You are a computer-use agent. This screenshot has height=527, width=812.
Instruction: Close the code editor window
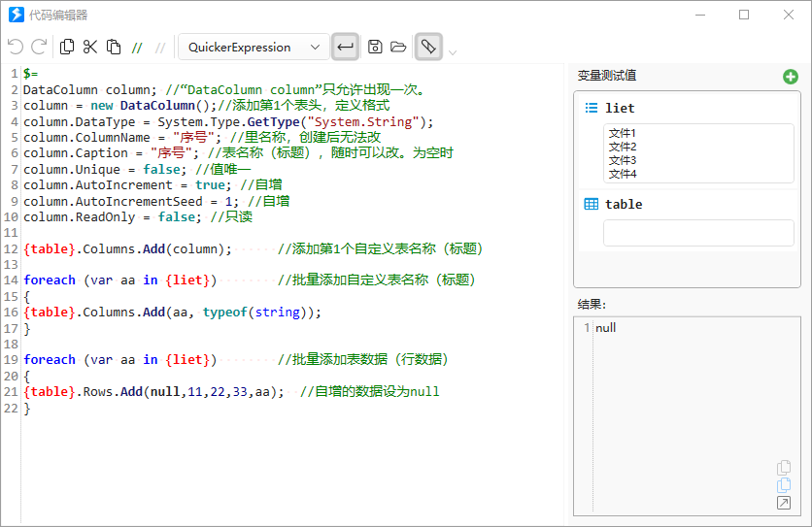point(788,15)
